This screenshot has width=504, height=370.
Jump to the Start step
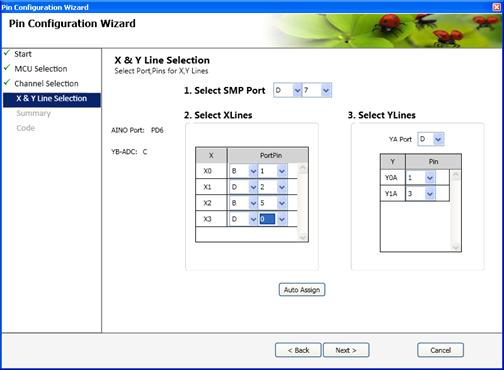(x=23, y=54)
